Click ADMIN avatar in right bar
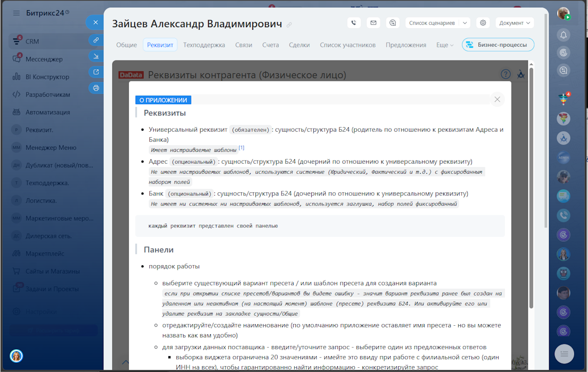 pyautogui.click(x=563, y=157)
